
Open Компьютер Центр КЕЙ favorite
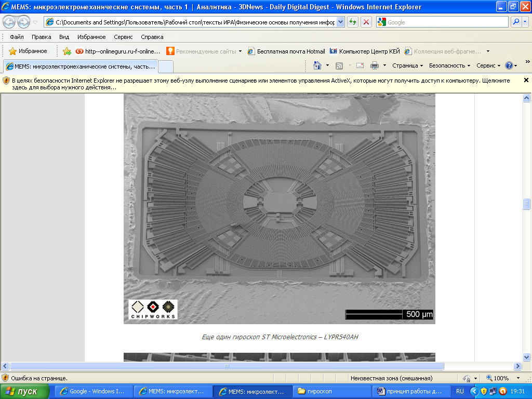coord(365,51)
